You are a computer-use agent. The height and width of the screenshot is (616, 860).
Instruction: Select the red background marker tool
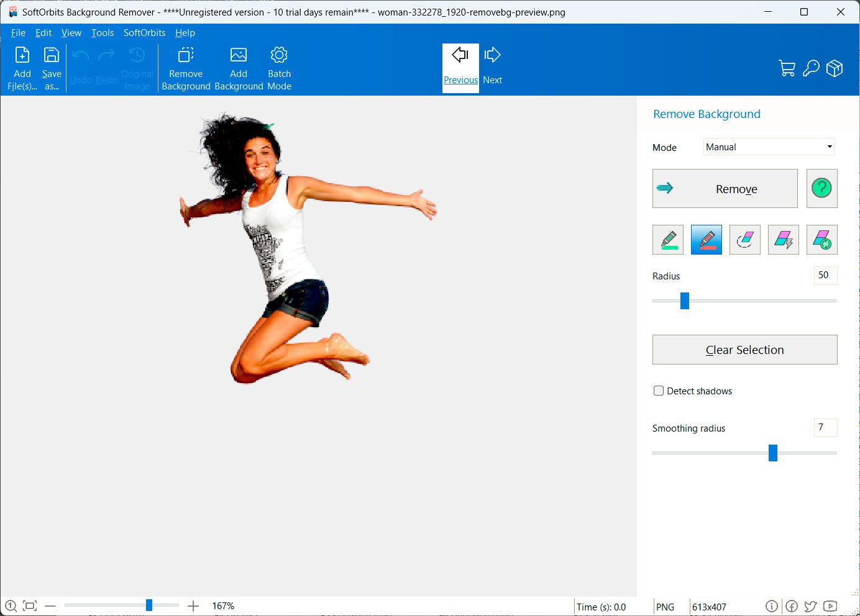tap(707, 240)
